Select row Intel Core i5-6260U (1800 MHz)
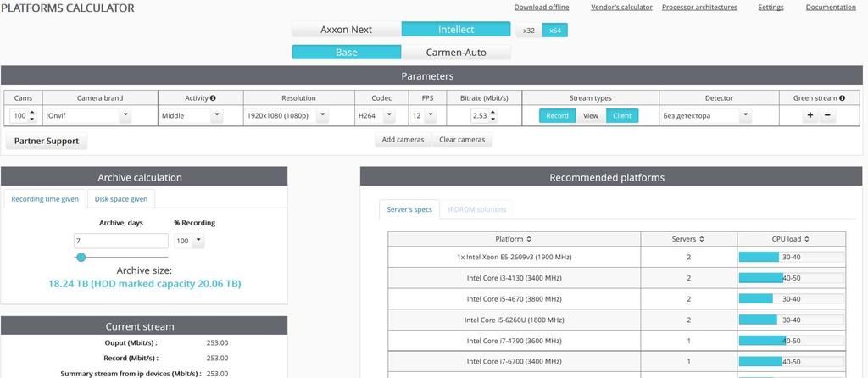Image resolution: width=868 pixels, height=378 pixels. click(x=617, y=320)
